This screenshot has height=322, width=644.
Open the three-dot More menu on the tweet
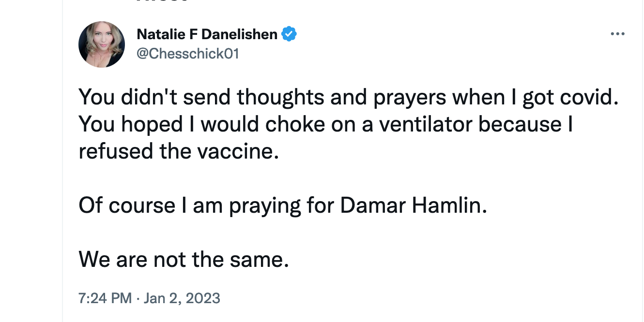point(617,34)
